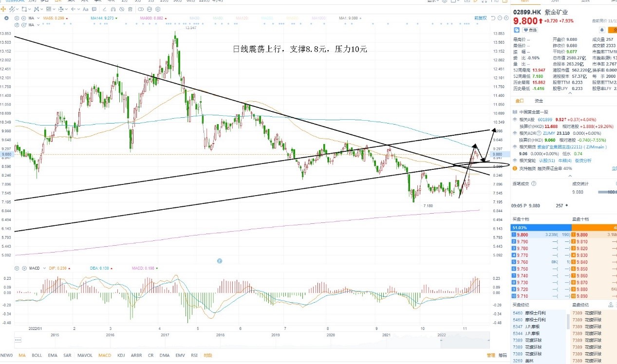Open settings gear of second MA indicator
The width and height of the screenshot is (617, 364).
[17, 25]
